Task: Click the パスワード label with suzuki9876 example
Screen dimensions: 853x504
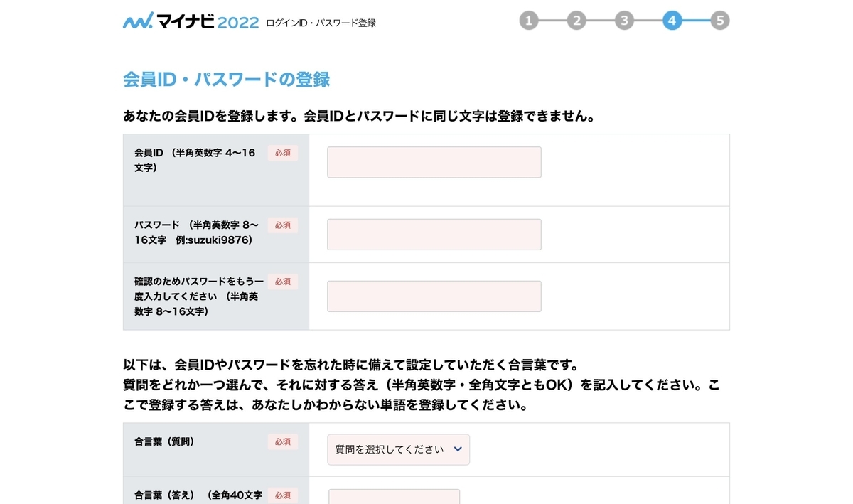Action: click(x=197, y=232)
